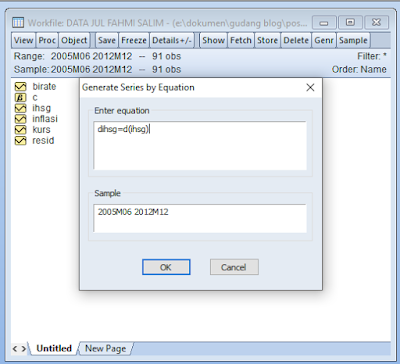Click the right page-scroll arrow
Screen dimensions: 400x364
24,349
